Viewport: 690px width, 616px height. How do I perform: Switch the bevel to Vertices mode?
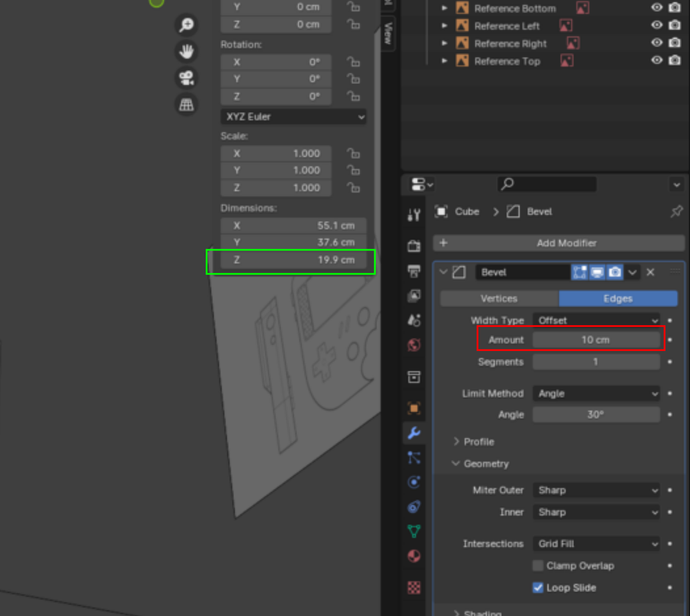click(499, 298)
